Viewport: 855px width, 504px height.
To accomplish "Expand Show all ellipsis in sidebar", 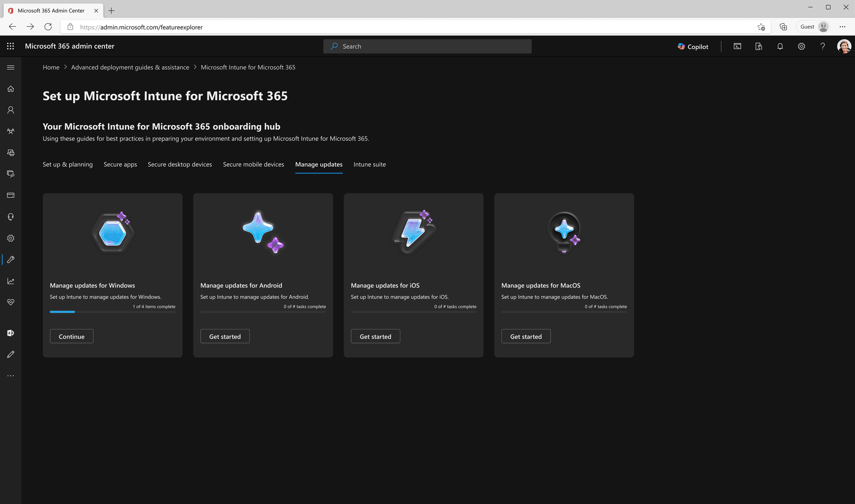I will click(x=11, y=376).
